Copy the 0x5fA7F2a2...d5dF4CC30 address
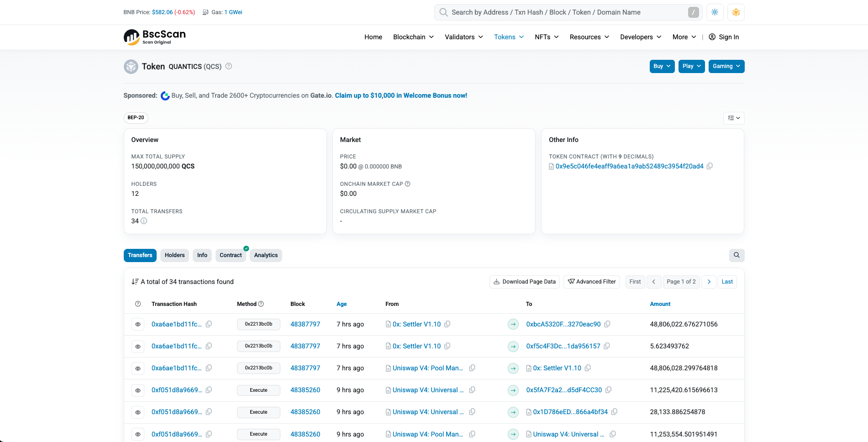Viewport: 868px width, 442px height. (x=608, y=390)
